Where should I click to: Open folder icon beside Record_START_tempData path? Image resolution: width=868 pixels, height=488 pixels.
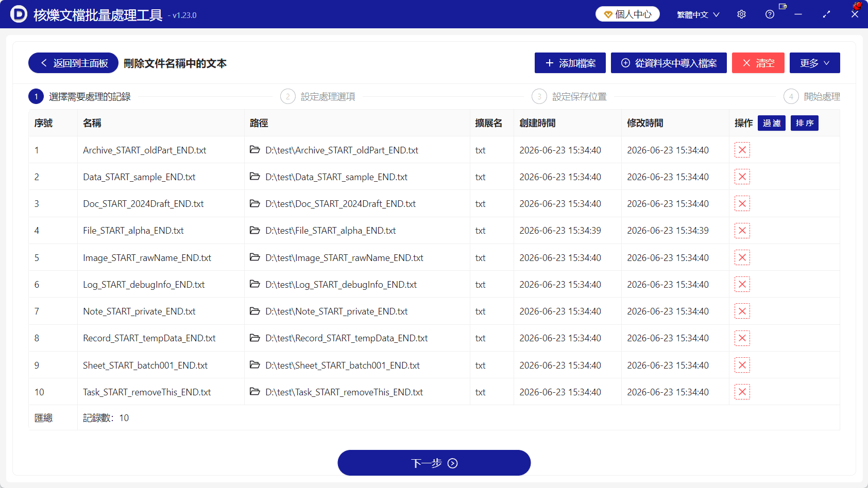[x=254, y=338]
